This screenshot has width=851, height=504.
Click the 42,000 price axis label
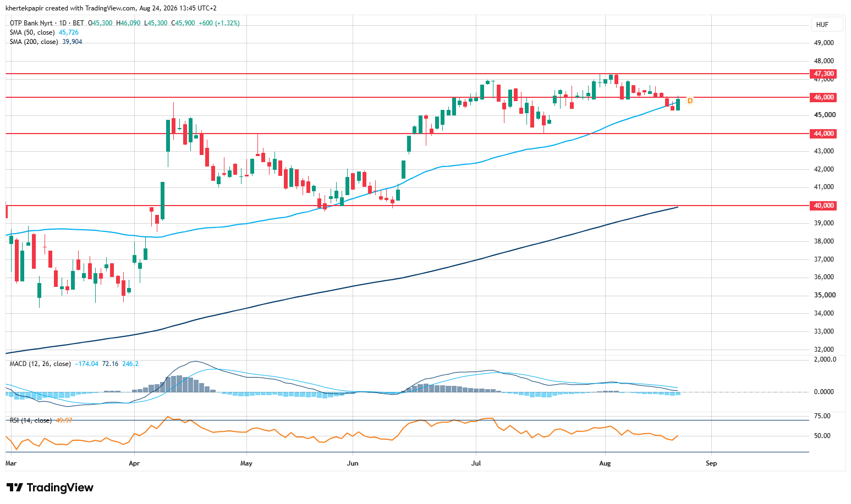(x=824, y=169)
